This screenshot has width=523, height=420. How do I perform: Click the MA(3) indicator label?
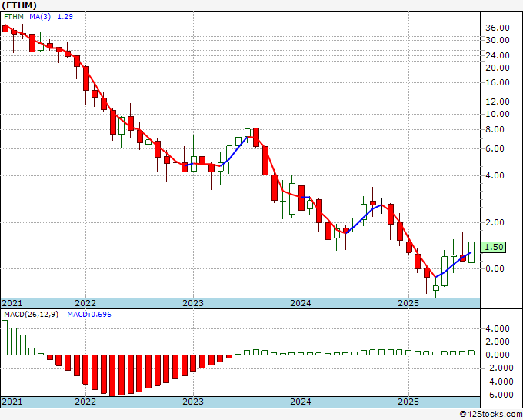click(x=40, y=17)
